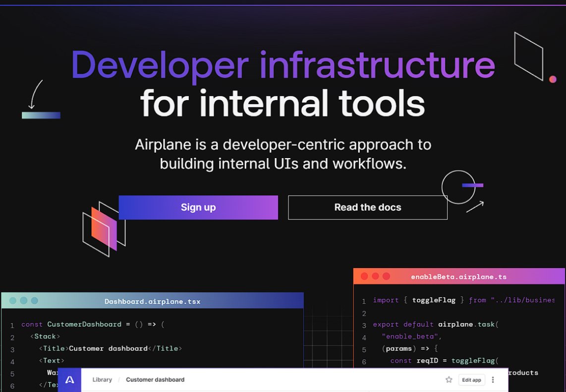Viewport: 566px width, 392px height.
Task: Click the <Stack> code line
Action: pos(45,336)
